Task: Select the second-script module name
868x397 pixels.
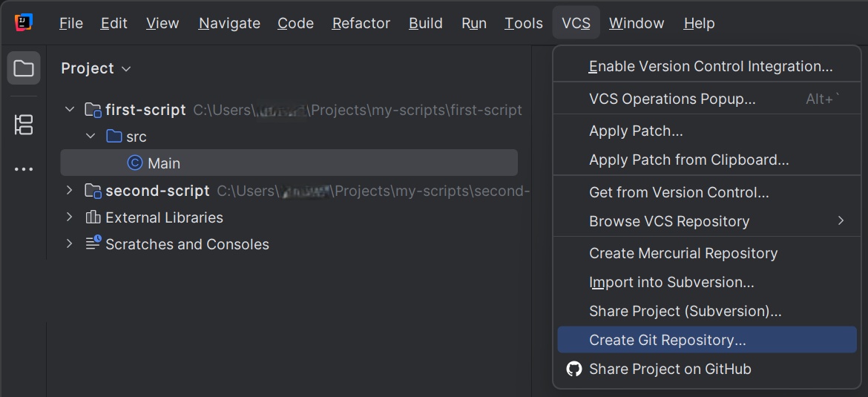Action: (157, 191)
